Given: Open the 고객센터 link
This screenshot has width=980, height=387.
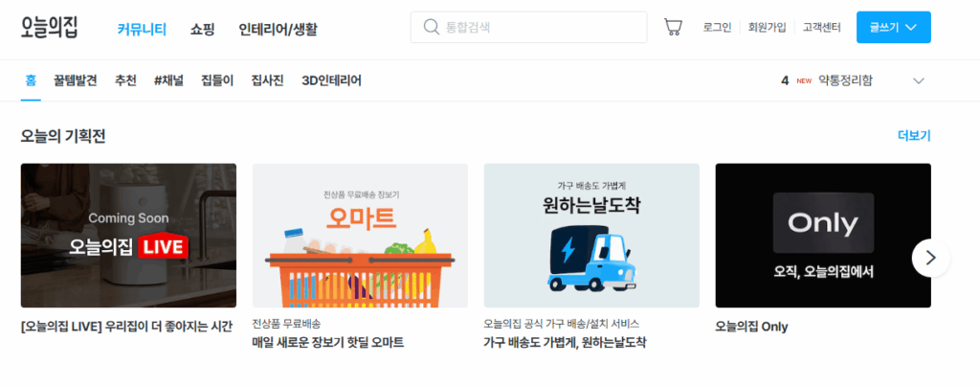Looking at the screenshot, I should [822, 28].
